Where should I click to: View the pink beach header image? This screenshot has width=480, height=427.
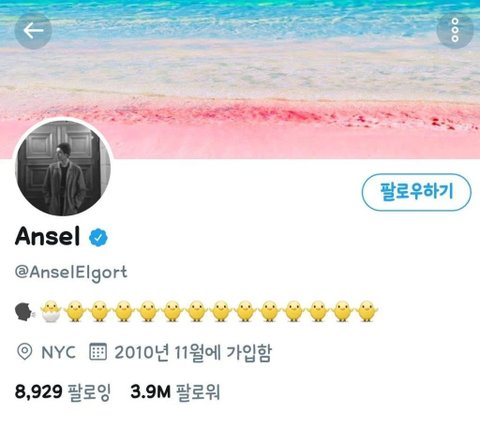point(240,79)
